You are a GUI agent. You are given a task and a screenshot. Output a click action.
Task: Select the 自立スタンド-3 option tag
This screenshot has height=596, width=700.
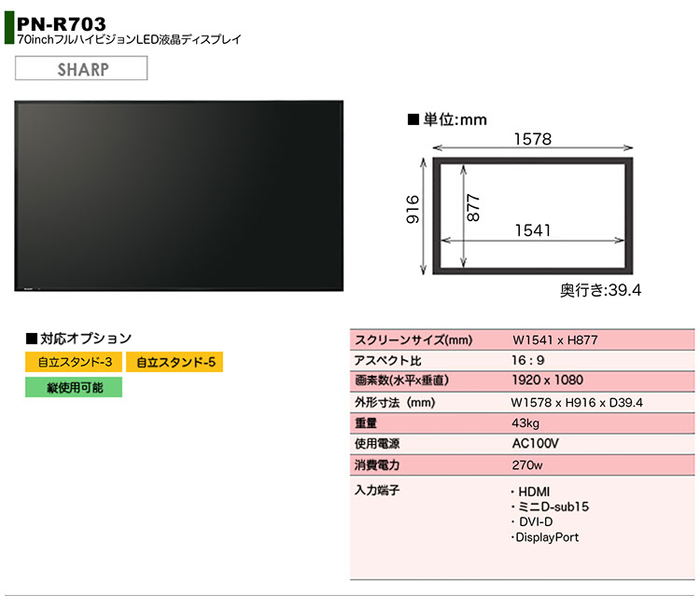point(74,362)
